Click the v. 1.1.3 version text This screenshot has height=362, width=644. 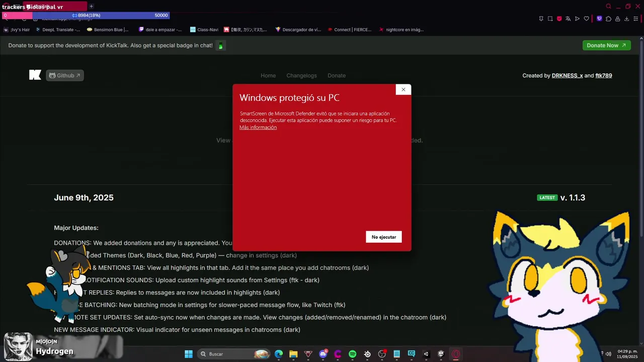click(x=573, y=198)
